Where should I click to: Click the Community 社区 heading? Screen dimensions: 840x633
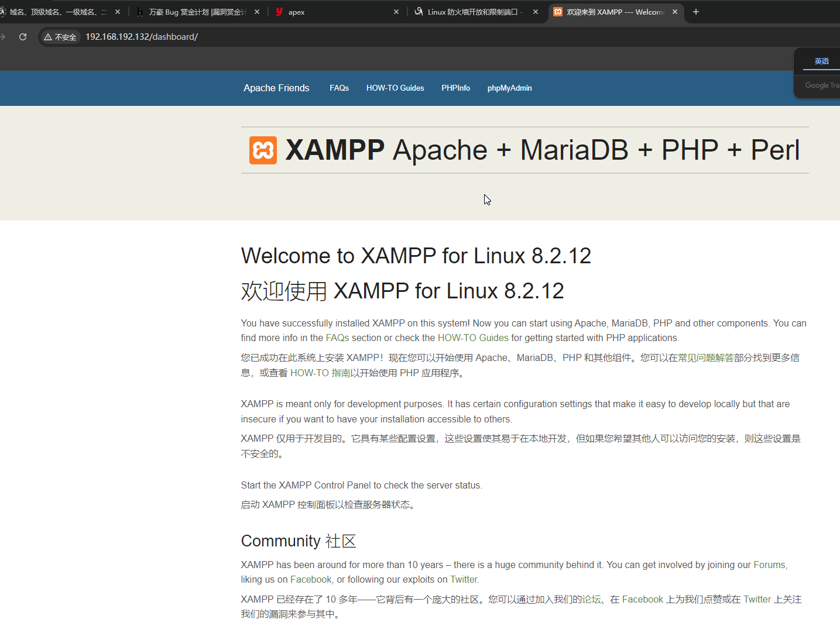299,541
